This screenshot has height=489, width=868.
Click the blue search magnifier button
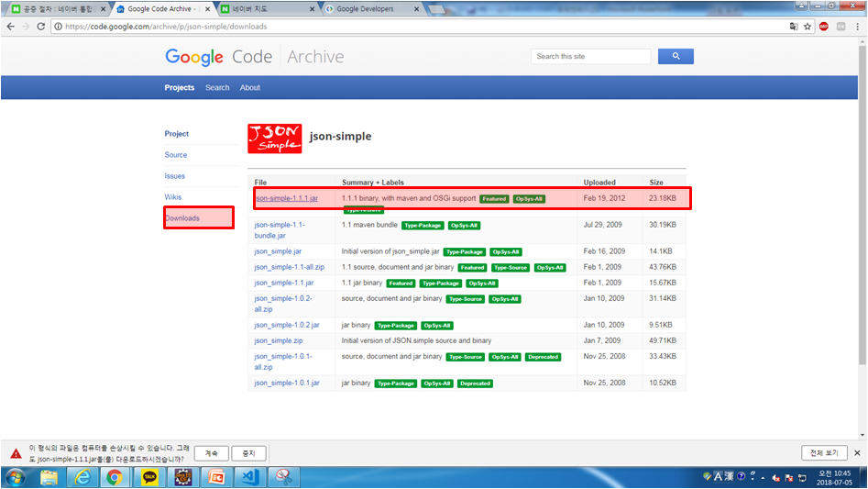[x=676, y=56]
